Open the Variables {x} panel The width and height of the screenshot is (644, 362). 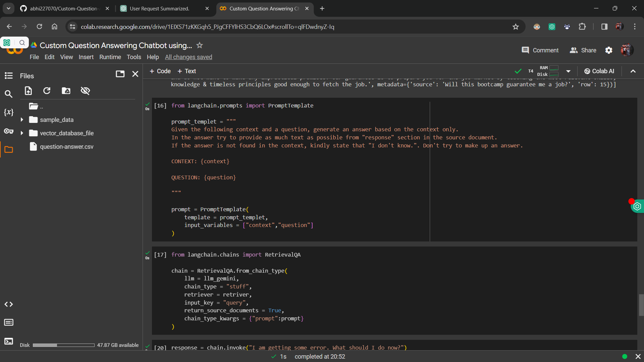pyautogui.click(x=9, y=112)
